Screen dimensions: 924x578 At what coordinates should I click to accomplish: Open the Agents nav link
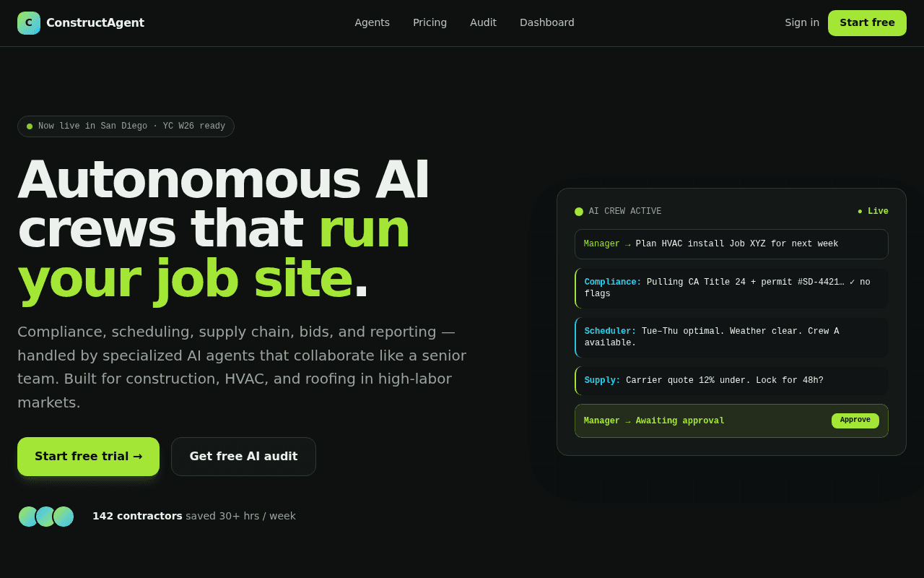[x=372, y=22]
